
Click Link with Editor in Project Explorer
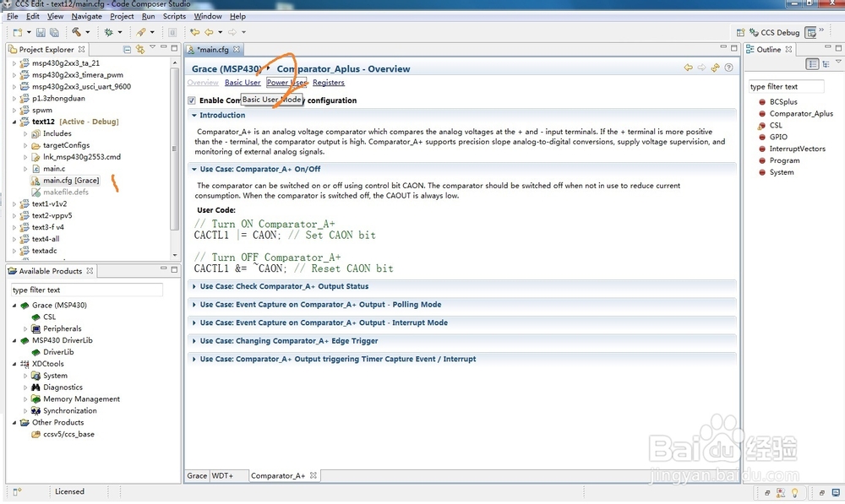(x=140, y=50)
